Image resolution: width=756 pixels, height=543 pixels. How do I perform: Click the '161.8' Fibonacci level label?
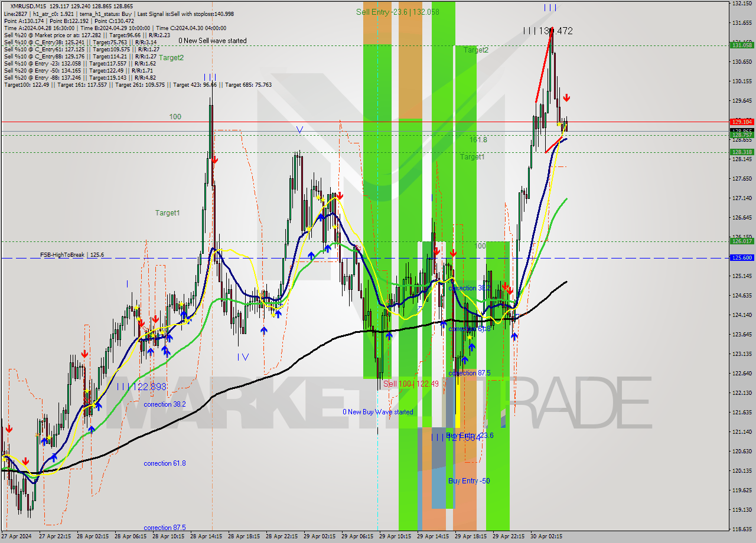pos(478,140)
